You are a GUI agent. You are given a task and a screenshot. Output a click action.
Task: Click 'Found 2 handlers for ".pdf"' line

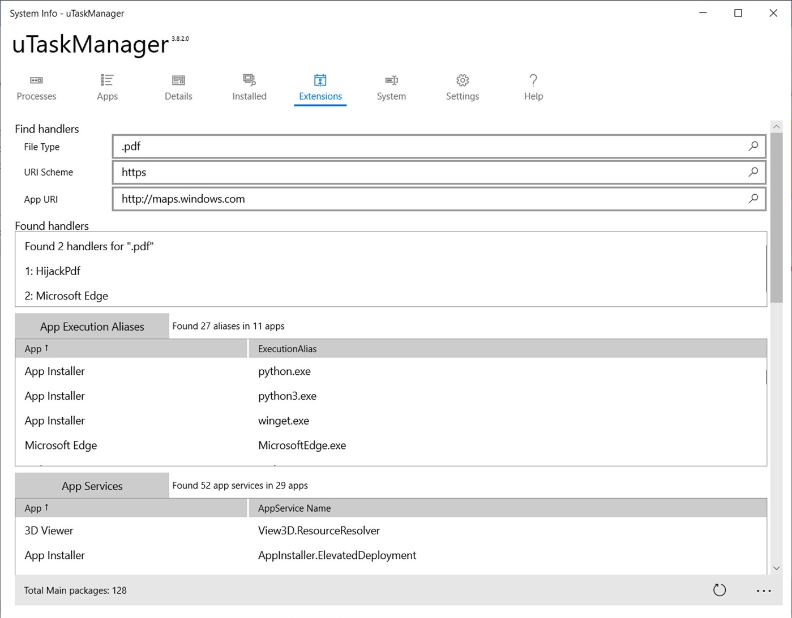[x=89, y=246]
